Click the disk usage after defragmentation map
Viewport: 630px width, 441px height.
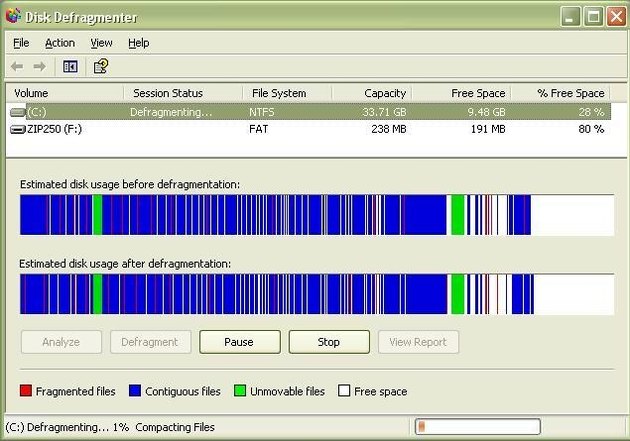coord(317,294)
